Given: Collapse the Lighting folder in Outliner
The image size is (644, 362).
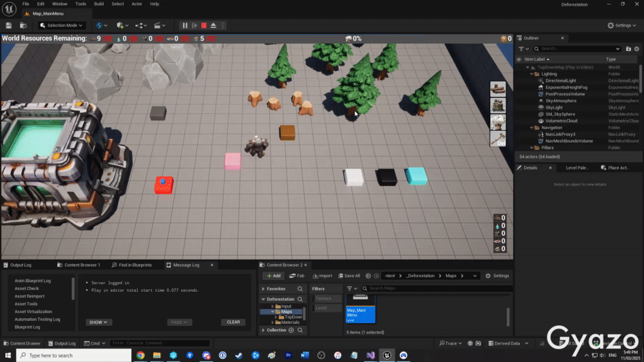Looking at the screenshot, I should [533, 73].
